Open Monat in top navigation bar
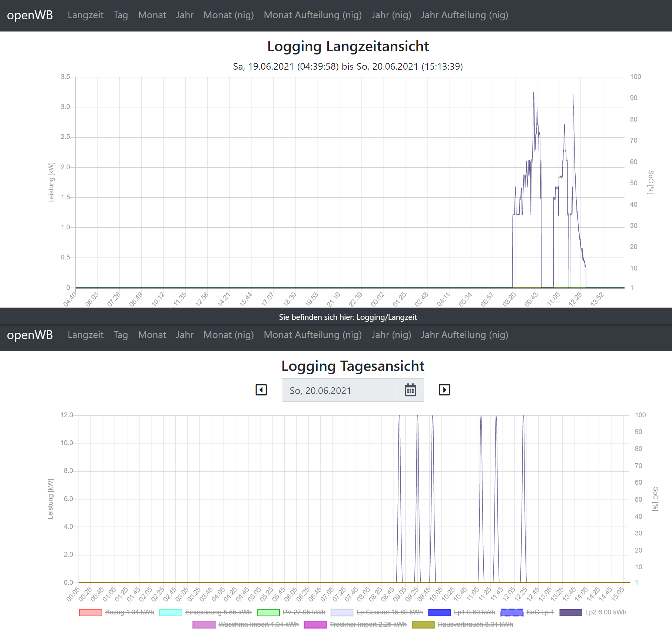The image size is (672, 640). point(152,15)
